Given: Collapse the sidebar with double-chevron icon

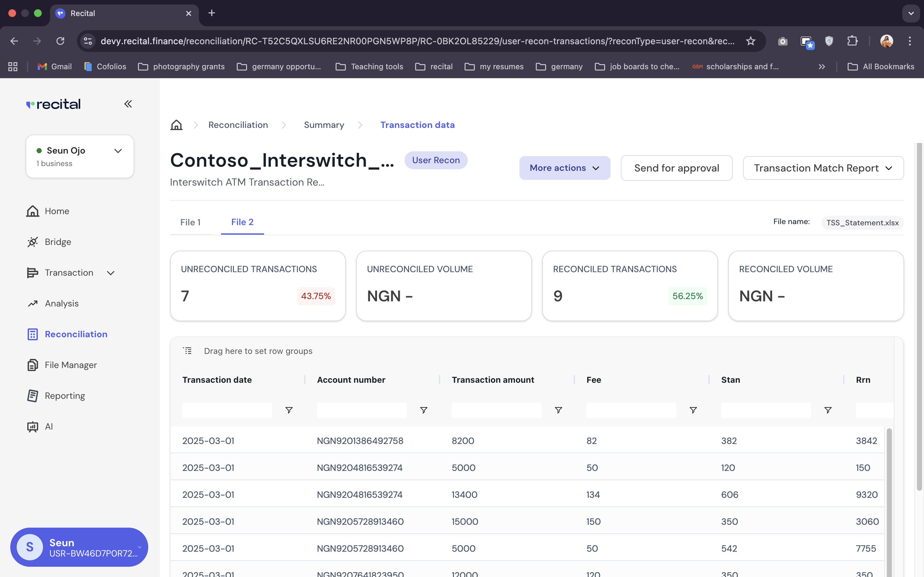Looking at the screenshot, I should 128,104.
